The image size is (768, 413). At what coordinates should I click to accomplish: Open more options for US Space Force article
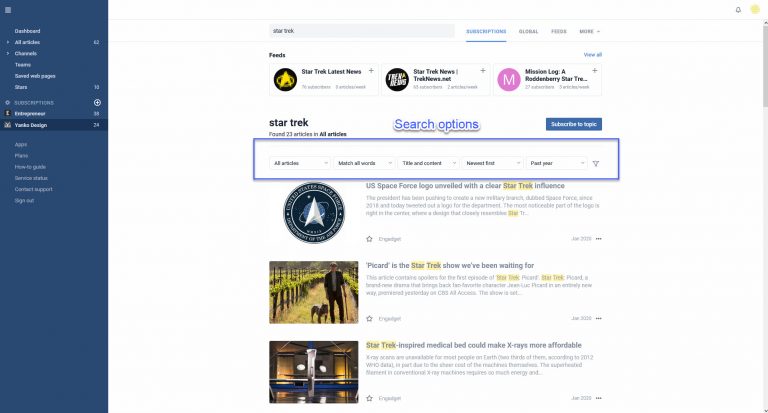click(x=599, y=239)
